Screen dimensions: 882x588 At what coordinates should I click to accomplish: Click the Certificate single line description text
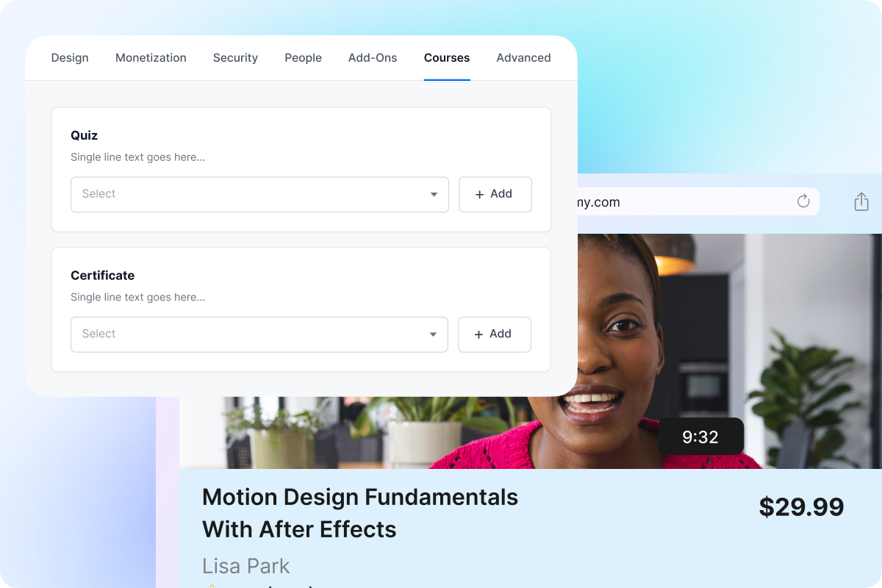[x=137, y=297]
